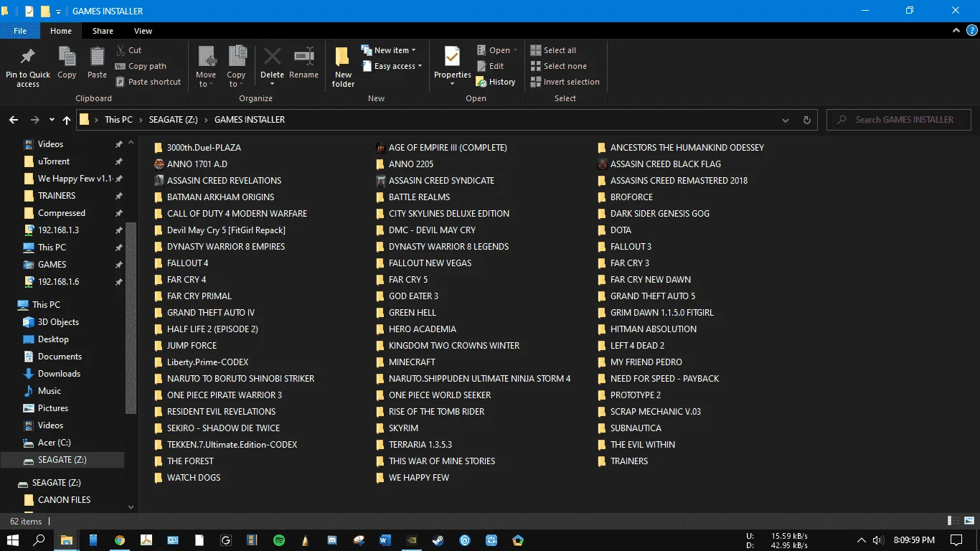Open the Windows Start menu
980x551 pixels.
[13, 540]
